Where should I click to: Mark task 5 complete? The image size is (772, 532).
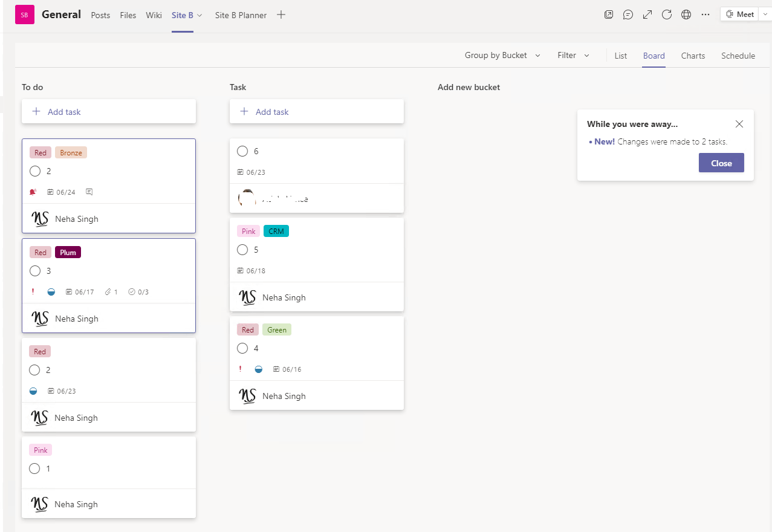pos(242,250)
